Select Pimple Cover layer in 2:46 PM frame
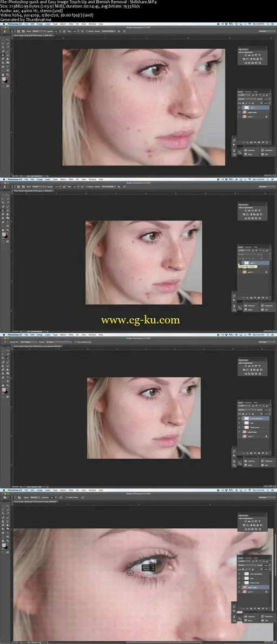277x644 pixels. (255, 583)
